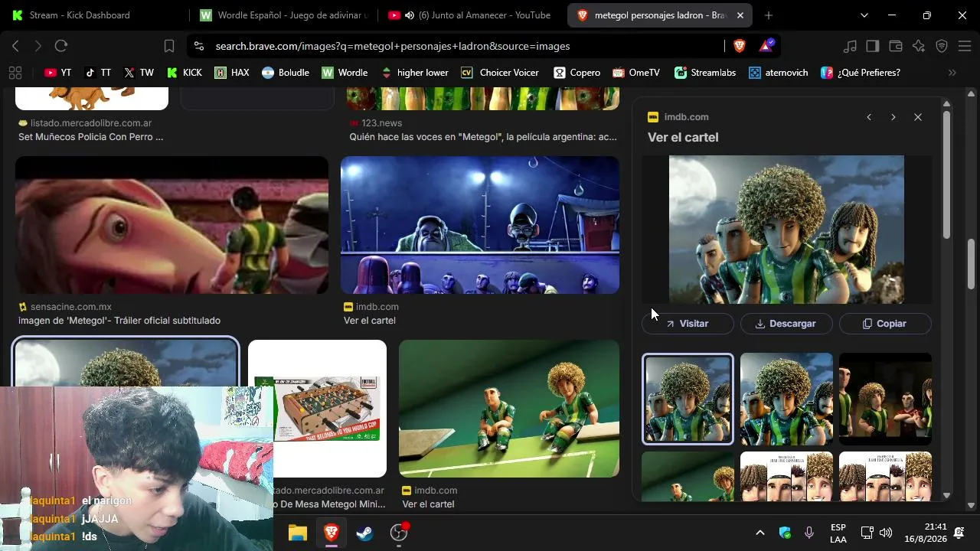980x551 pixels.
Task: Bookmark this page with the bookmark icon
Action: point(169,46)
